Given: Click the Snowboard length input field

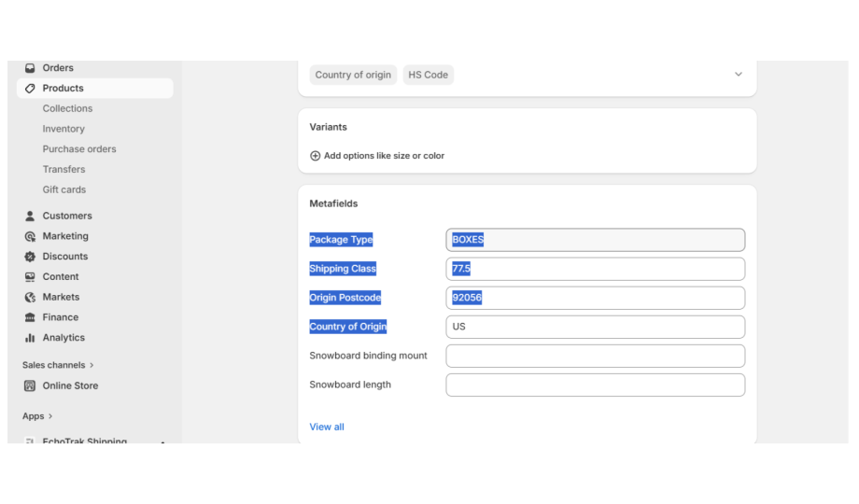Looking at the screenshot, I should 595,385.
